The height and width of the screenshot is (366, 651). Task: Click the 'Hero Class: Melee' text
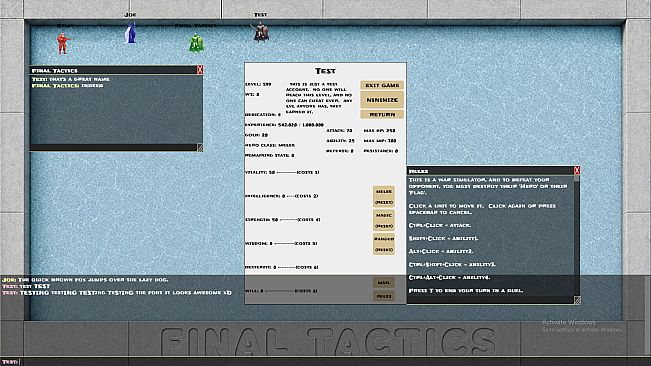(270, 145)
